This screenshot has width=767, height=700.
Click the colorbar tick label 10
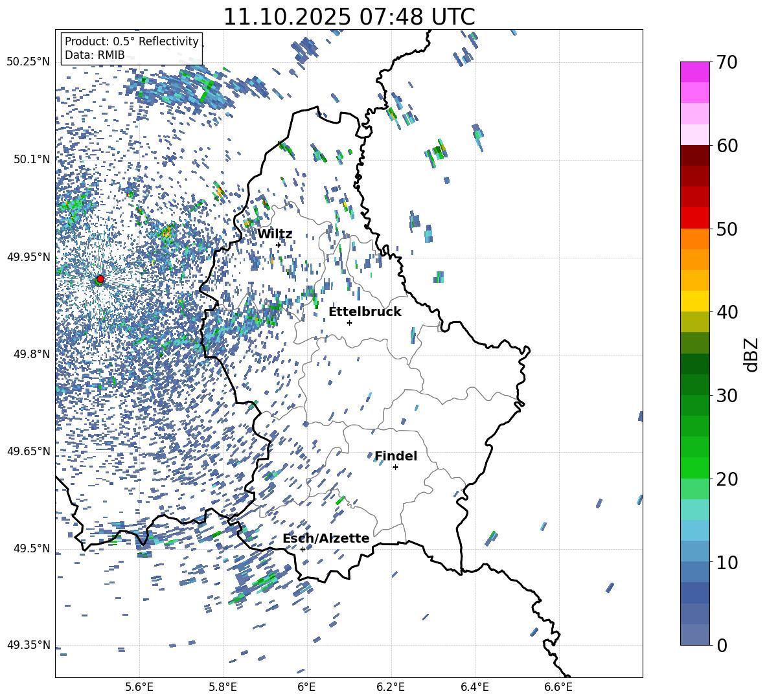[x=727, y=562]
